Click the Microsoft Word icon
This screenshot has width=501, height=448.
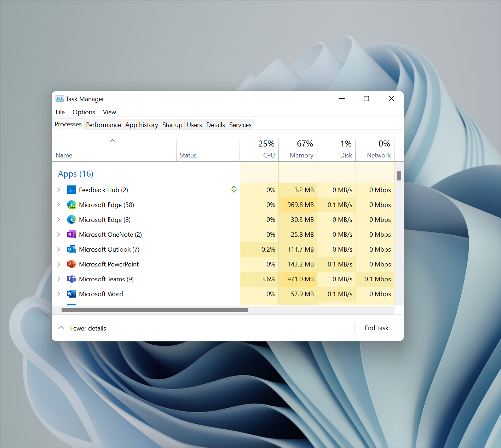pos(71,294)
